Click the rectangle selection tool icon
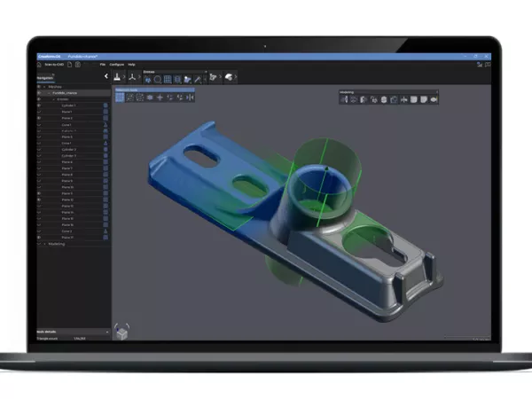Screen dimensions: 532x399 point(121,98)
